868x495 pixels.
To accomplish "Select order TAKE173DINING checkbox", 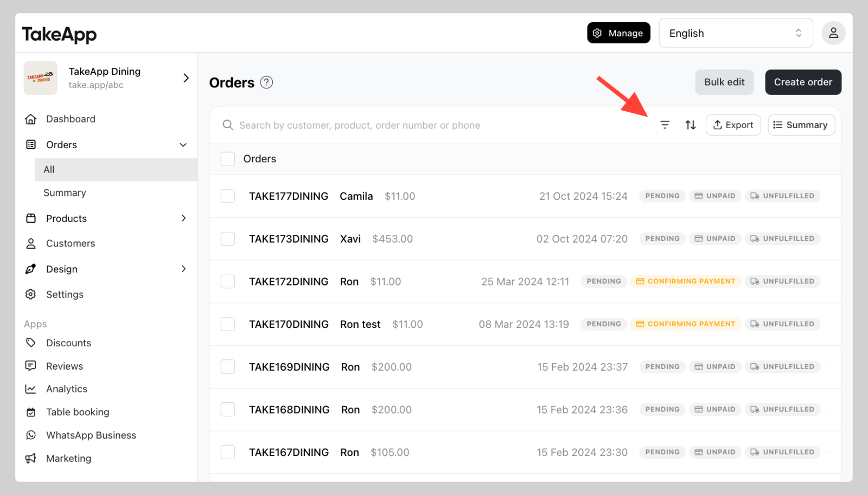I will (x=228, y=239).
